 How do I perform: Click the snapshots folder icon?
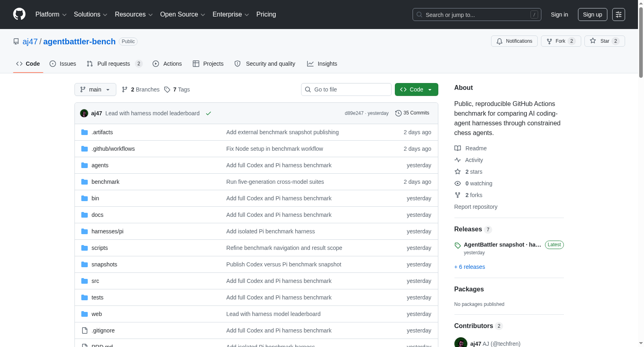[x=85, y=264]
